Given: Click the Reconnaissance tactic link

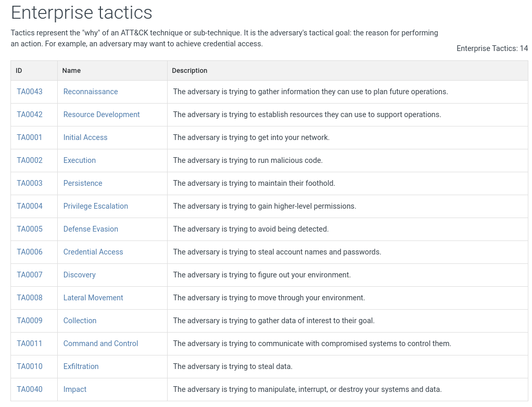Looking at the screenshot, I should click(91, 92).
